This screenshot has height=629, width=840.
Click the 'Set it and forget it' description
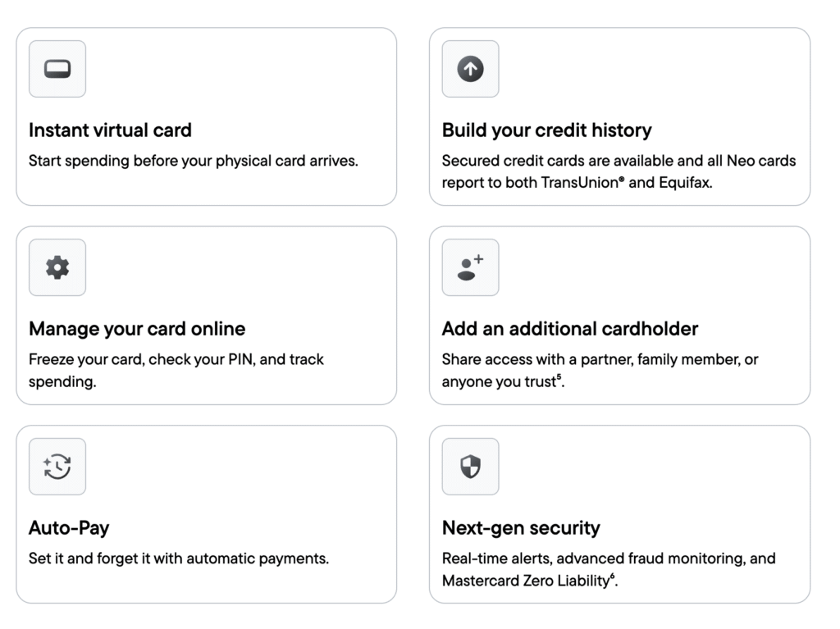click(x=179, y=558)
